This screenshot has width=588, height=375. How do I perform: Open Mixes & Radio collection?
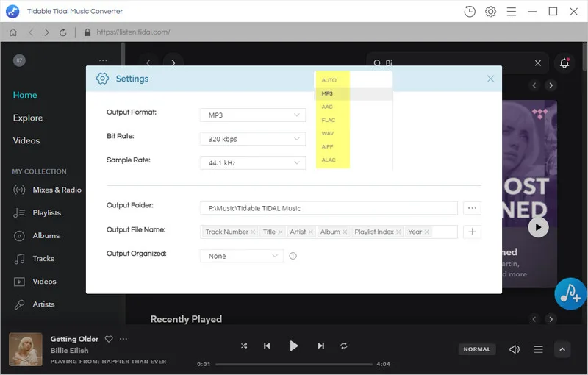click(x=47, y=190)
